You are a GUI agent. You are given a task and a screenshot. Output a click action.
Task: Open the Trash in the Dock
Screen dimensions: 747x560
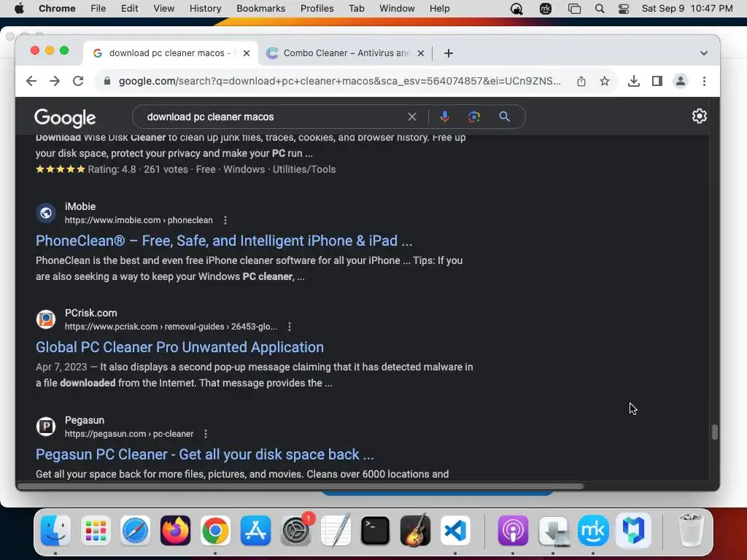point(690,530)
